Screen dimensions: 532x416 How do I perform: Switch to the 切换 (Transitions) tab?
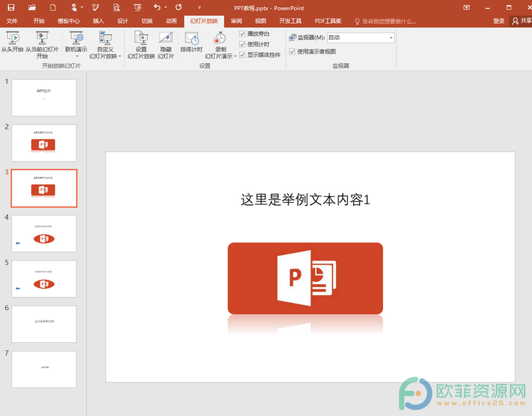(x=147, y=21)
